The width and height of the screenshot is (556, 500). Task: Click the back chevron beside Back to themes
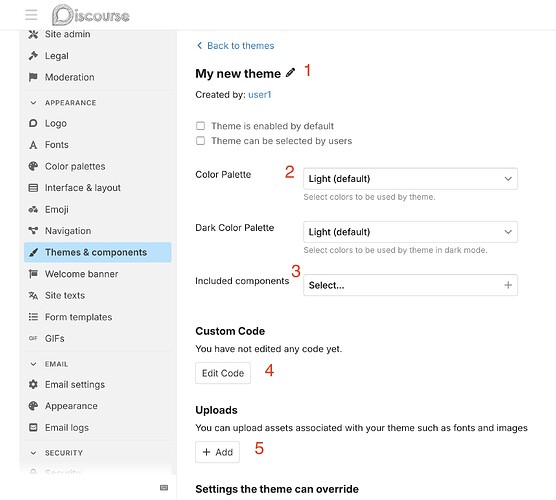click(x=200, y=45)
